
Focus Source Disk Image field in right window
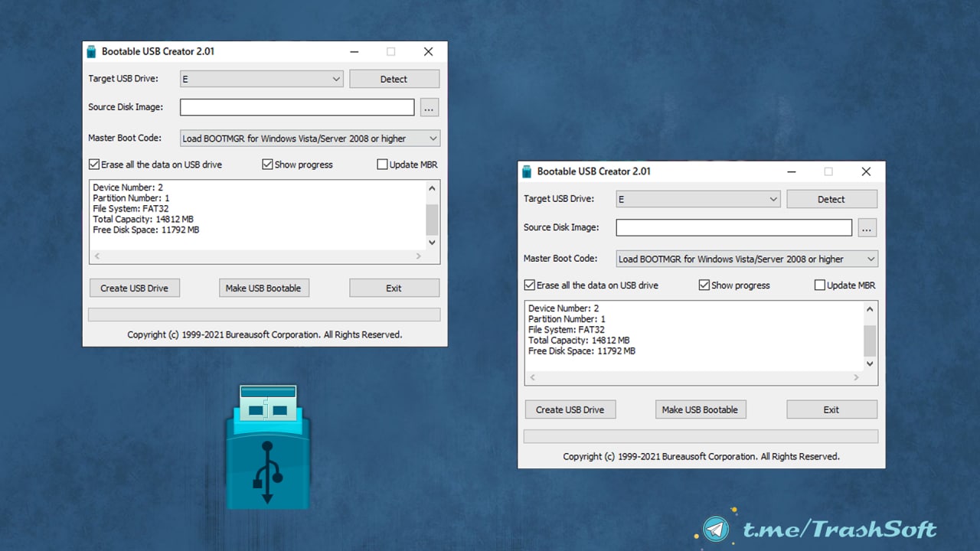click(x=734, y=227)
